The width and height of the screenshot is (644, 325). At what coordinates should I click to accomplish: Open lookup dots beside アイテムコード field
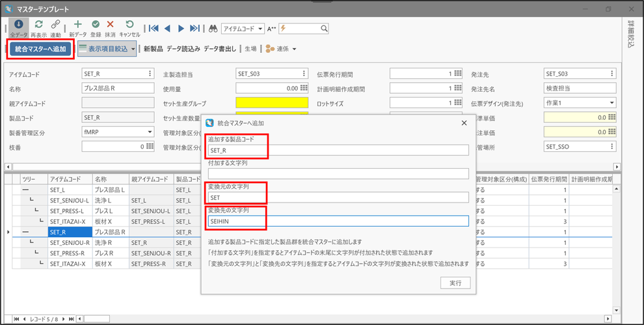click(150, 74)
